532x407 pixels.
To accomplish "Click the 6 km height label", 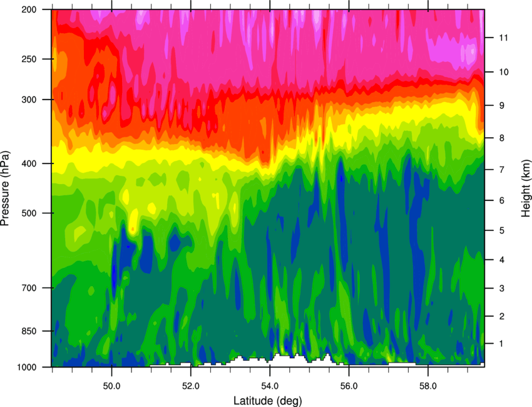I will click(501, 200).
